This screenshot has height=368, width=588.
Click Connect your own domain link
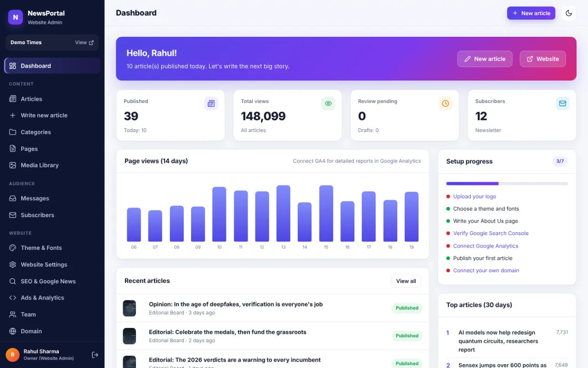point(486,270)
